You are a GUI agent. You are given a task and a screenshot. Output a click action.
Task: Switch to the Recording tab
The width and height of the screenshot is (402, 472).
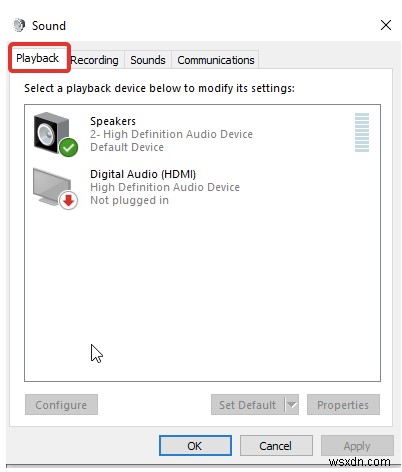(x=95, y=60)
